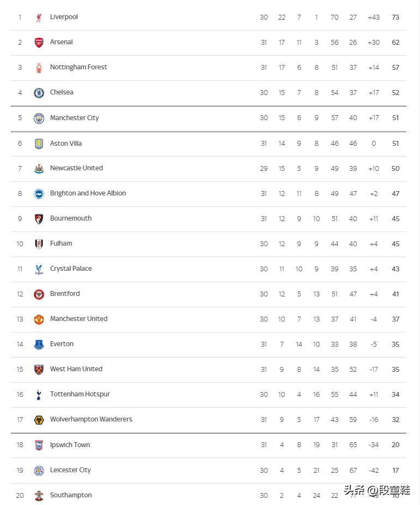Open the Brentford team link
This screenshot has width=420, height=505.
[65, 294]
